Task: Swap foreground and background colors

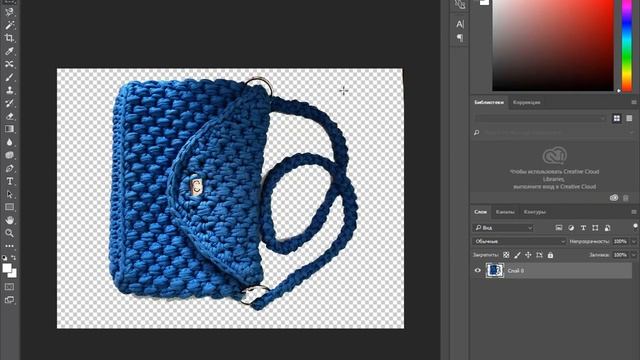Action: pos(13,258)
